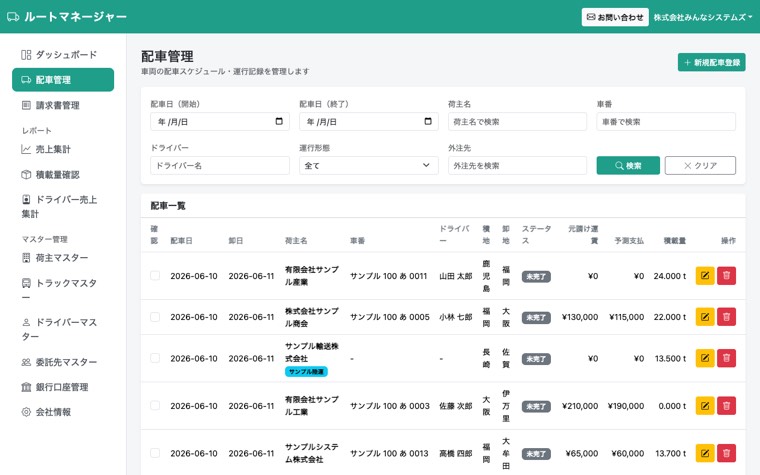Open 請求書管理 in the sidebar

[63, 105]
